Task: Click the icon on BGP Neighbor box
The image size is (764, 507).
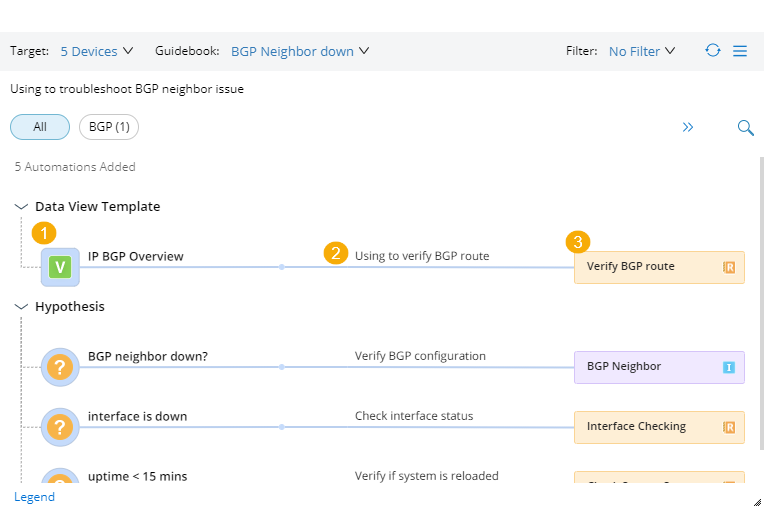Action: [729, 367]
